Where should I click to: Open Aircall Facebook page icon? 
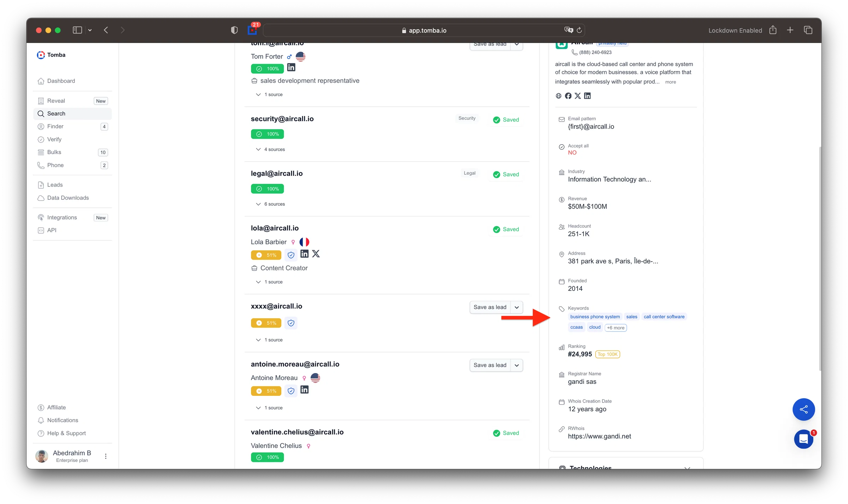click(x=568, y=96)
